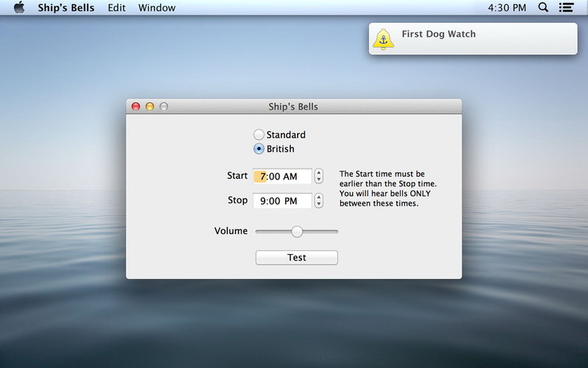Click the 4:30 PM menu bar clock
This screenshot has width=588, height=368.
(507, 8)
